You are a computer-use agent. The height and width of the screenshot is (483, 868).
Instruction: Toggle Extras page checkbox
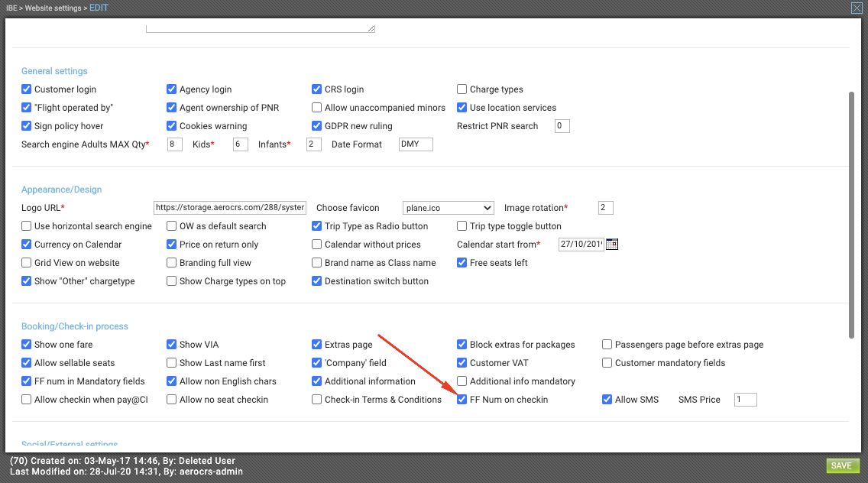(316, 345)
